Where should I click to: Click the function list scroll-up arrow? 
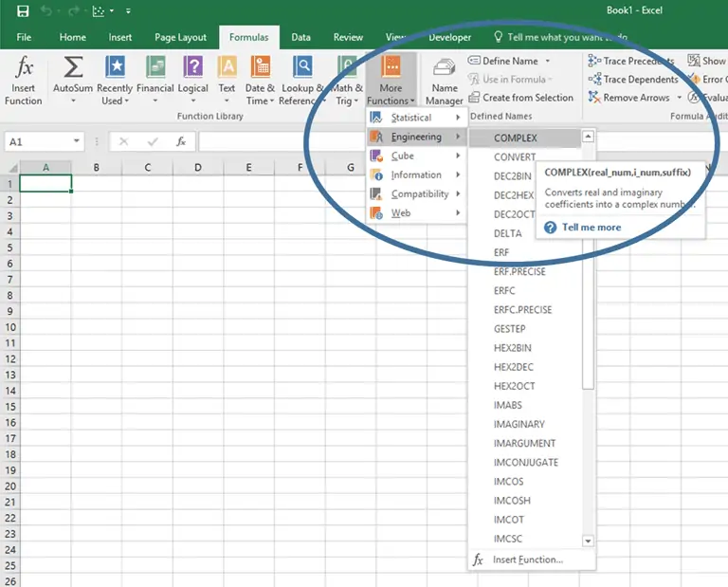[x=588, y=136]
